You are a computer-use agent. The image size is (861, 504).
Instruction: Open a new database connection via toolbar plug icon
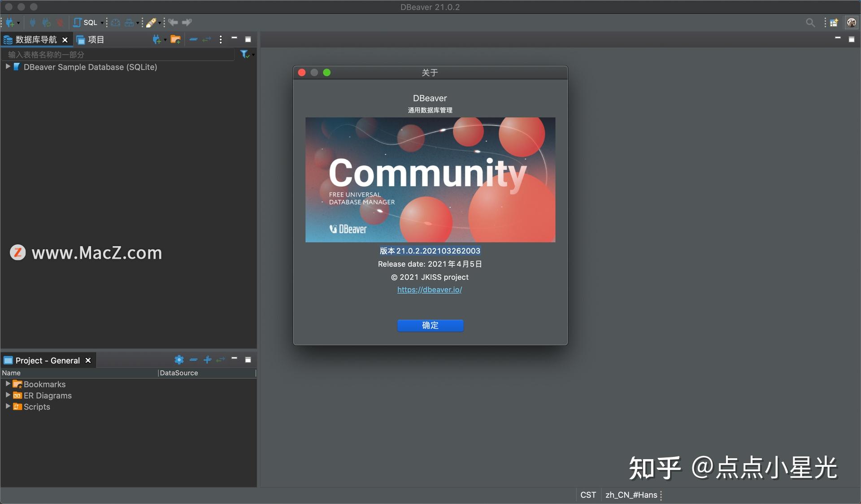coord(9,22)
